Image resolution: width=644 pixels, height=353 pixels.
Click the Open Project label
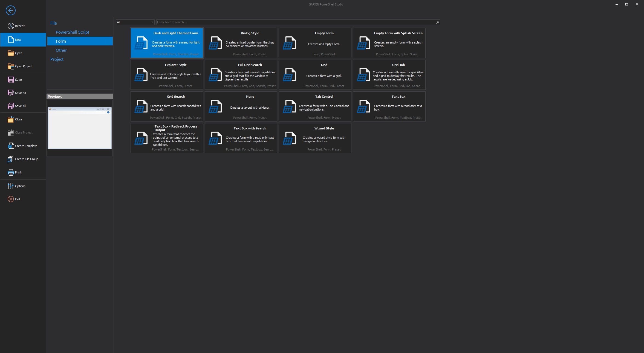click(x=24, y=66)
